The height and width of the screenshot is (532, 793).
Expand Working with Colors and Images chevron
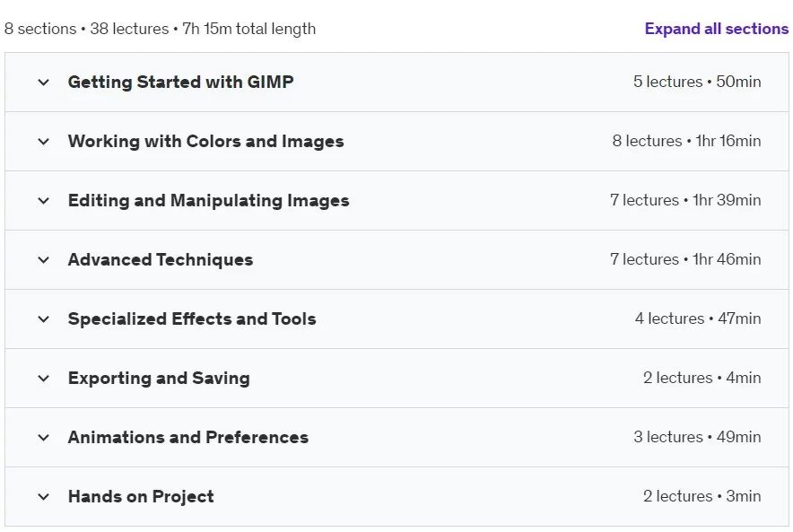(x=43, y=141)
